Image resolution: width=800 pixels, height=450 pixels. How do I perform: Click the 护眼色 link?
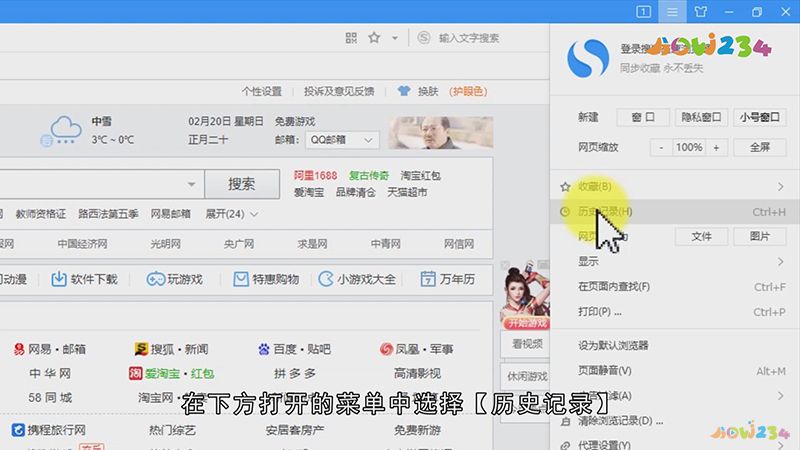tap(468, 91)
